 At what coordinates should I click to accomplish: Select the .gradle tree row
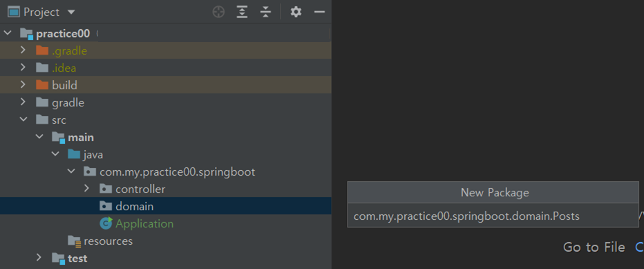click(x=166, y=50)
